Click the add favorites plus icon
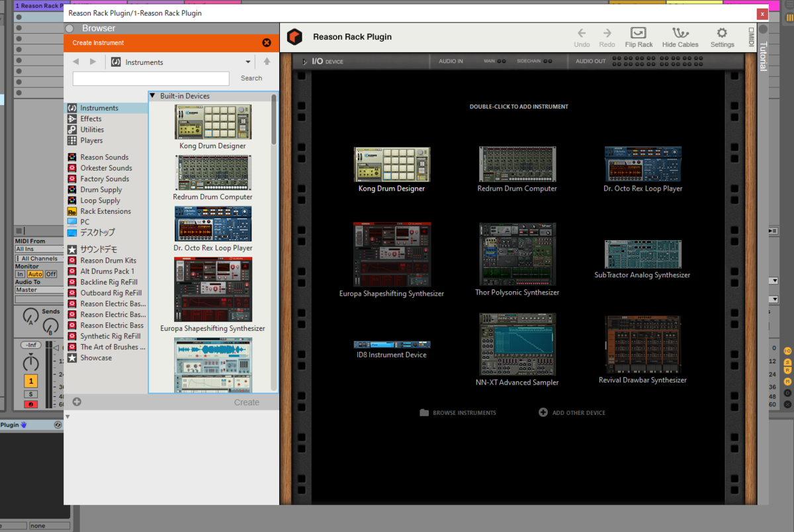Image resolution: width=794 pixels, height=532 pixels. [x=77, y=402]
